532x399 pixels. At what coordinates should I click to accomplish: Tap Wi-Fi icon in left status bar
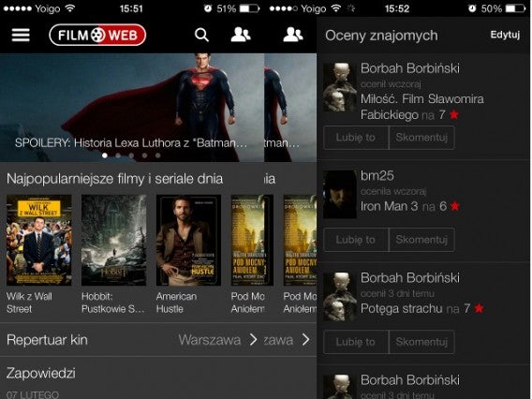[x=70, y=8]
